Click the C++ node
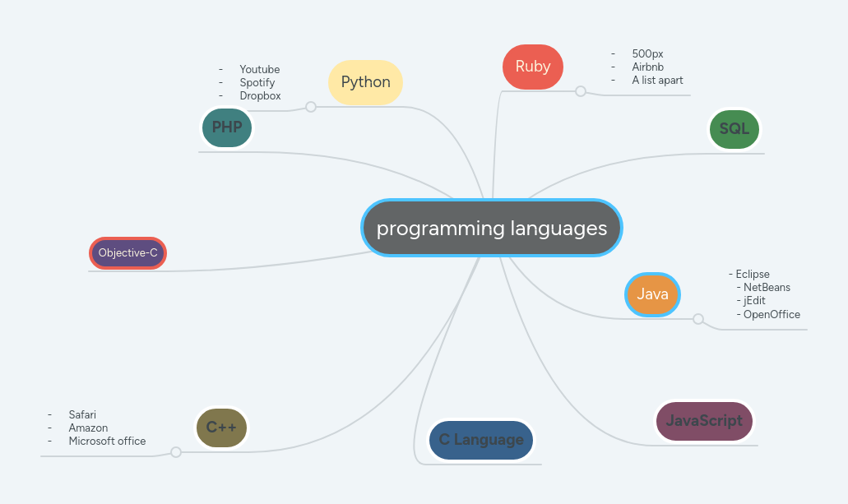 [x=221, y=428]
